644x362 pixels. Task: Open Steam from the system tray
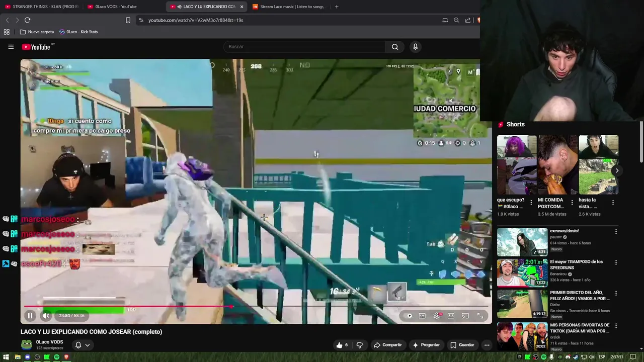coord(576,357)
